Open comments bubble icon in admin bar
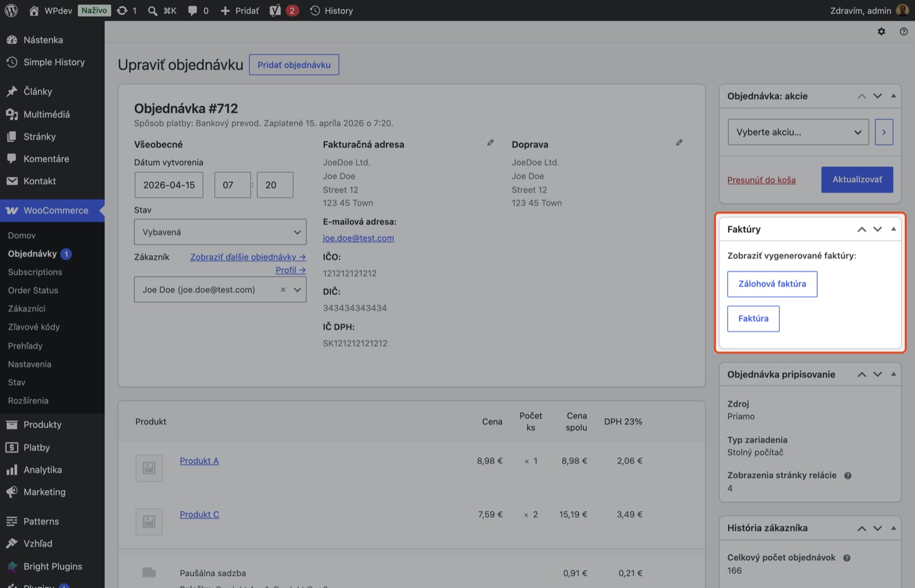The width and height of the screenshot is (915, 588). (x=193, y=10)
